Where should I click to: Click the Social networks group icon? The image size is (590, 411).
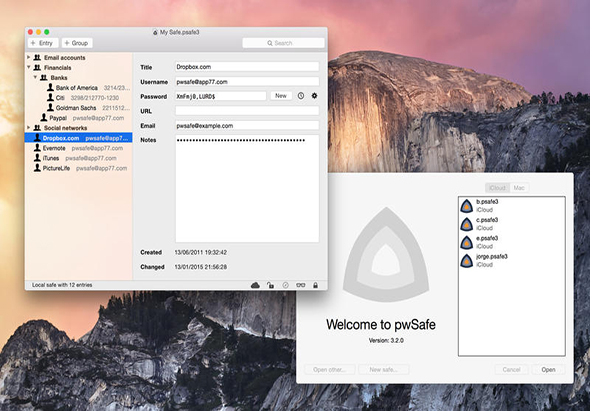coord(37,128)
